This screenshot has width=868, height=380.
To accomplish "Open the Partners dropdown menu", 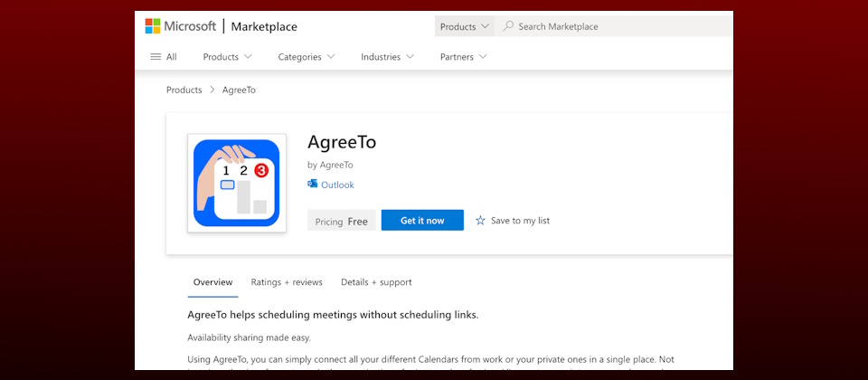I will (x=463, y=57).
